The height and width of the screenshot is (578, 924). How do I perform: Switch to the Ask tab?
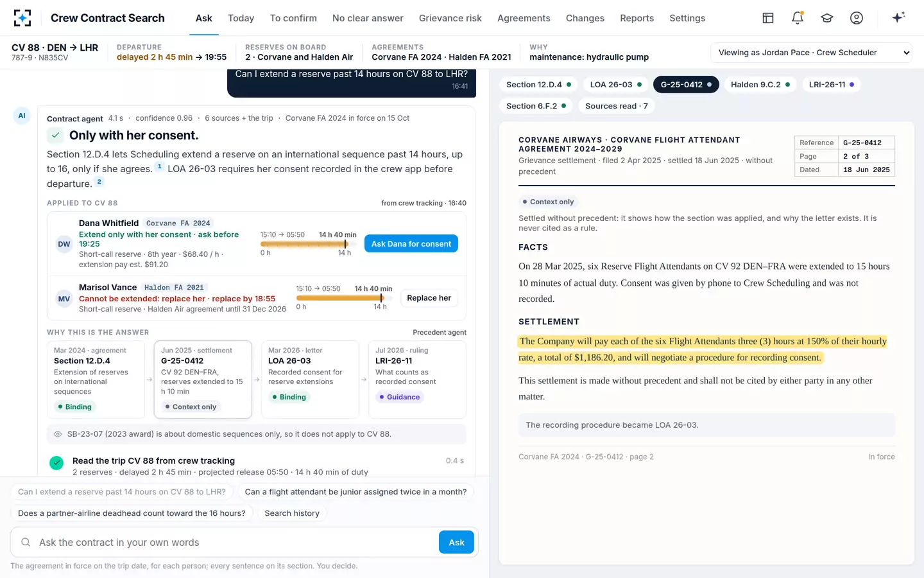pos(203,18)
